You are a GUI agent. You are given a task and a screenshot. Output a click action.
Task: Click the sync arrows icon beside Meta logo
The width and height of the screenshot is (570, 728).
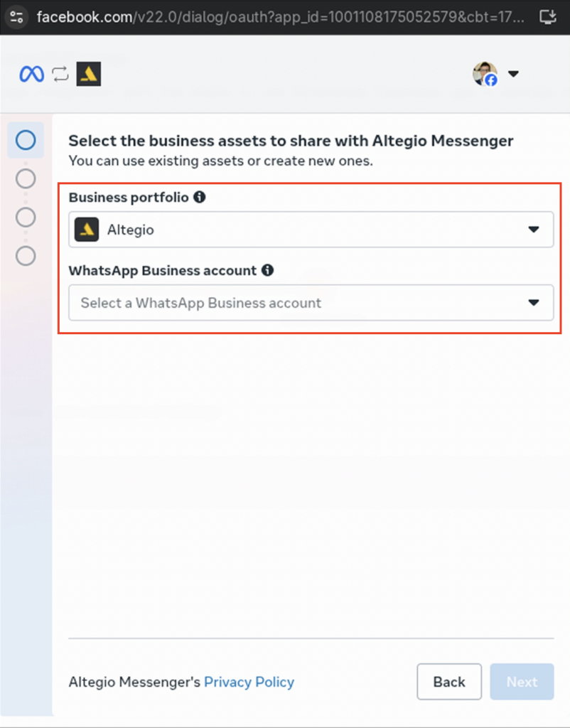tap(60, 74)
